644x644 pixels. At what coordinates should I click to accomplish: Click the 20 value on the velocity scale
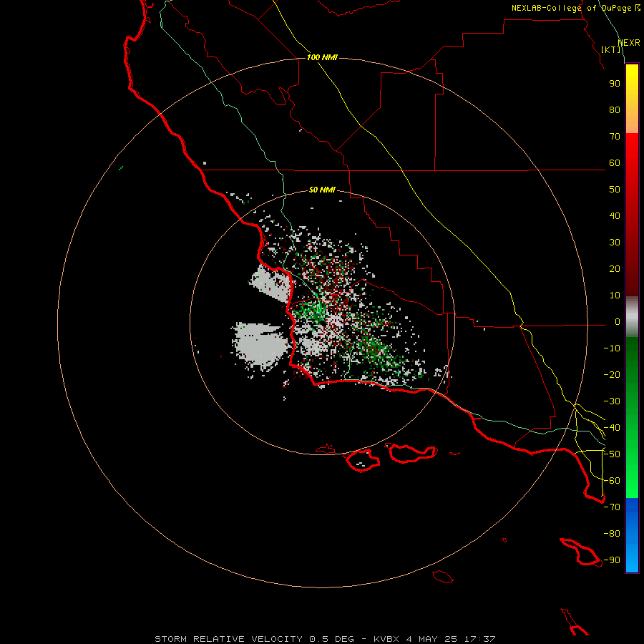615,268
